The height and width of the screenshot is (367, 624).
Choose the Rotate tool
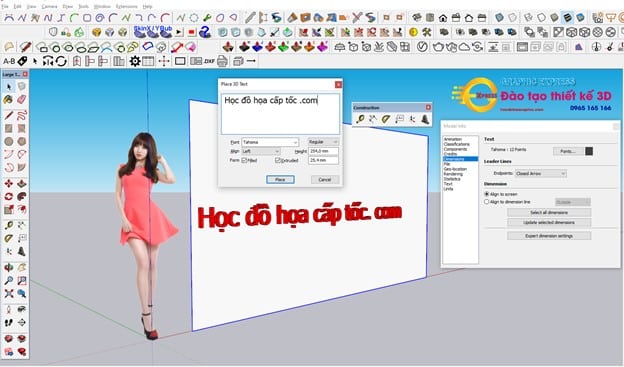[9, 196]
